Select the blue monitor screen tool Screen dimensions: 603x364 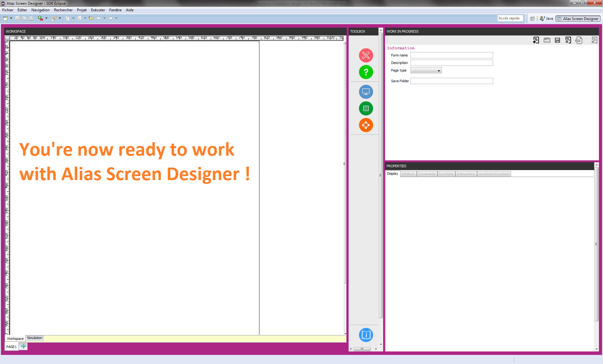click(366, 92)
